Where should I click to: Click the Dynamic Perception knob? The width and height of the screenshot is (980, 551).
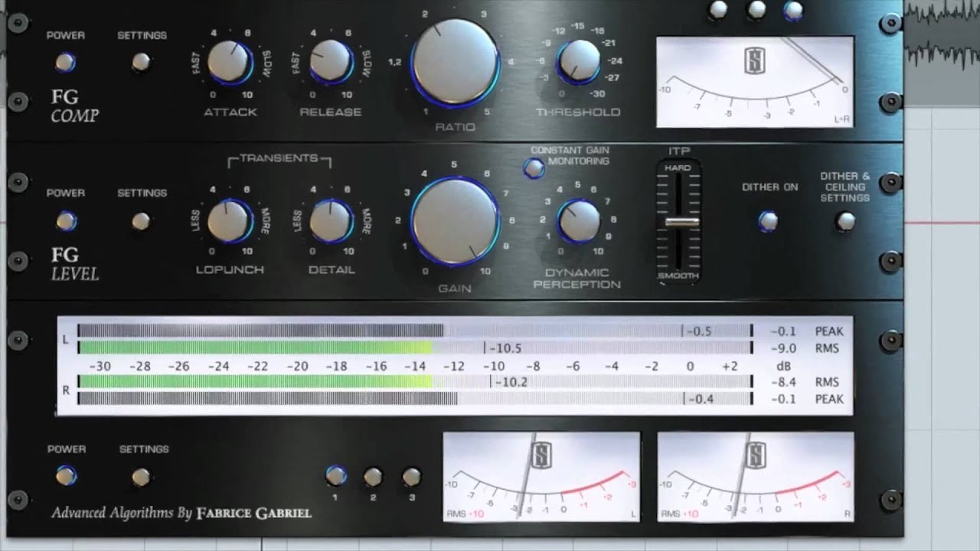click(579, 221)
